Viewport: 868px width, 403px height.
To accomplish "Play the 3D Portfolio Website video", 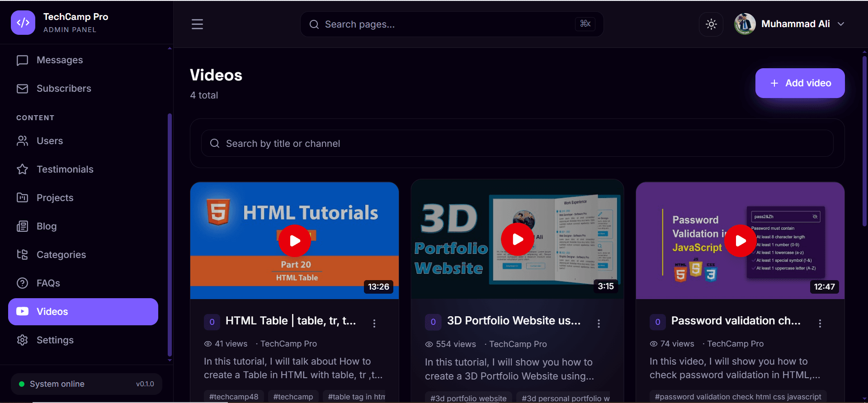I will point(518,239).
